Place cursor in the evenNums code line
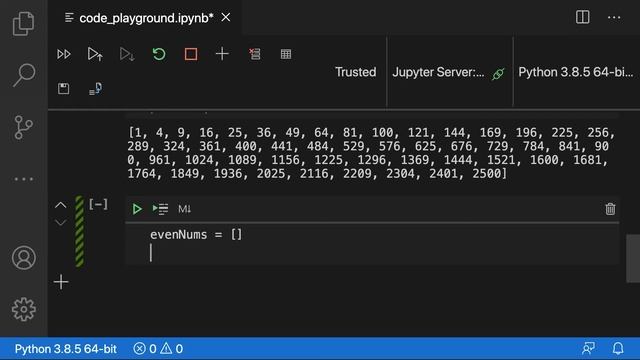The width and height of the screenshot is (640, 360). coord(196,235)
